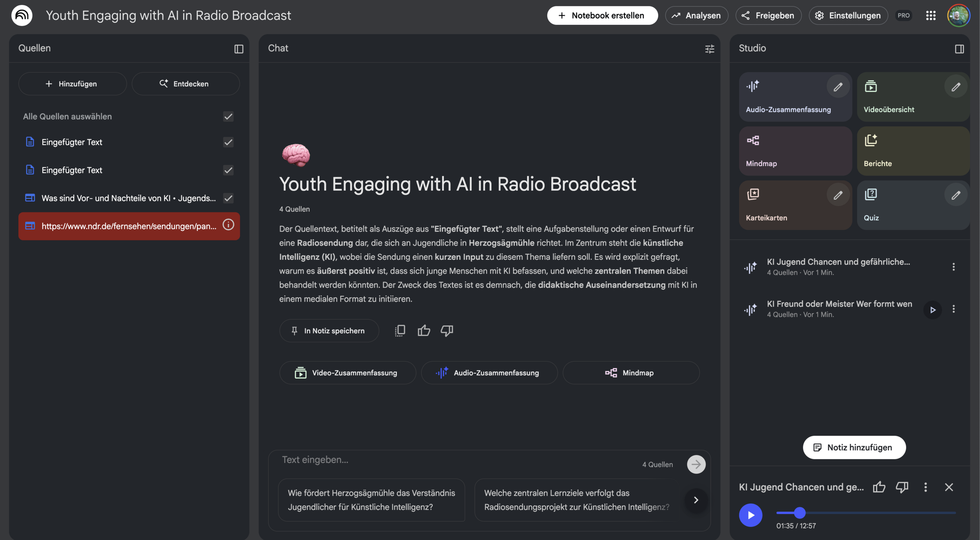Open chat configuration settings icon
Screen dimensions: 980x540
(709, 49)
